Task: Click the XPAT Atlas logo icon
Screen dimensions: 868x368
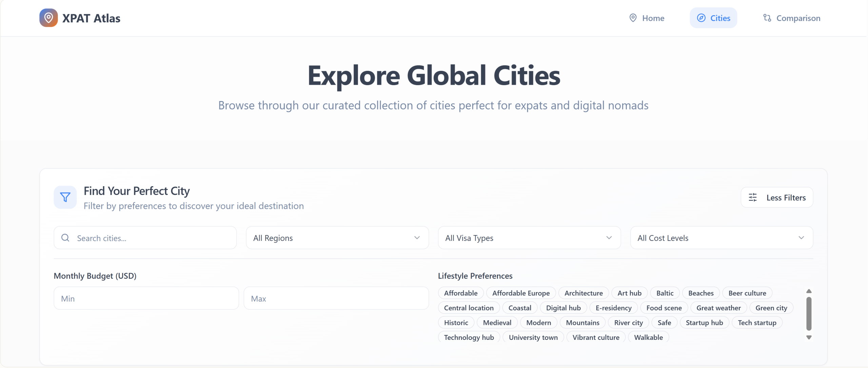Action: point(48,18)
